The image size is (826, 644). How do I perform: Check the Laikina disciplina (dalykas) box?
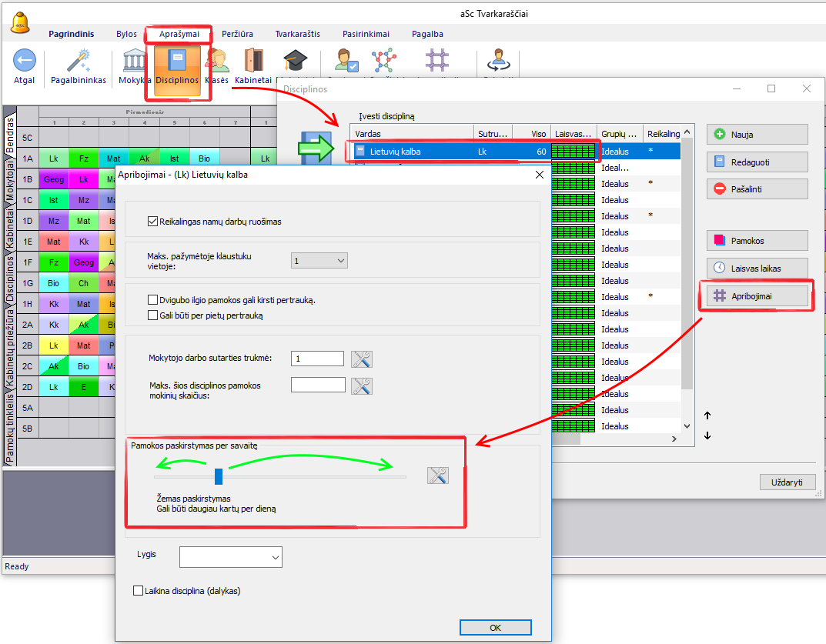[x=139, y=591]
